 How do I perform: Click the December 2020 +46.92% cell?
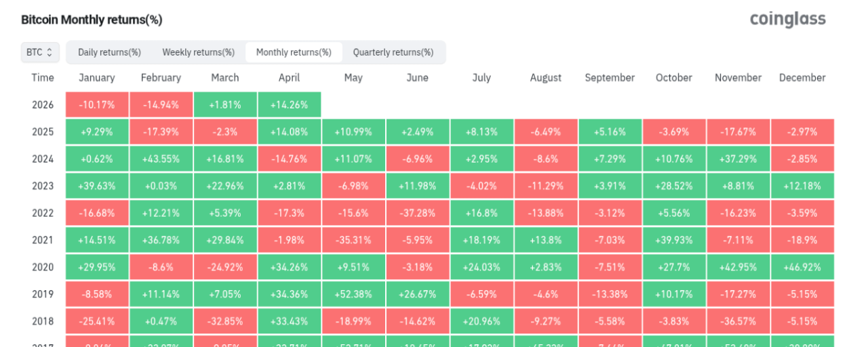click(x=802, y=268)
